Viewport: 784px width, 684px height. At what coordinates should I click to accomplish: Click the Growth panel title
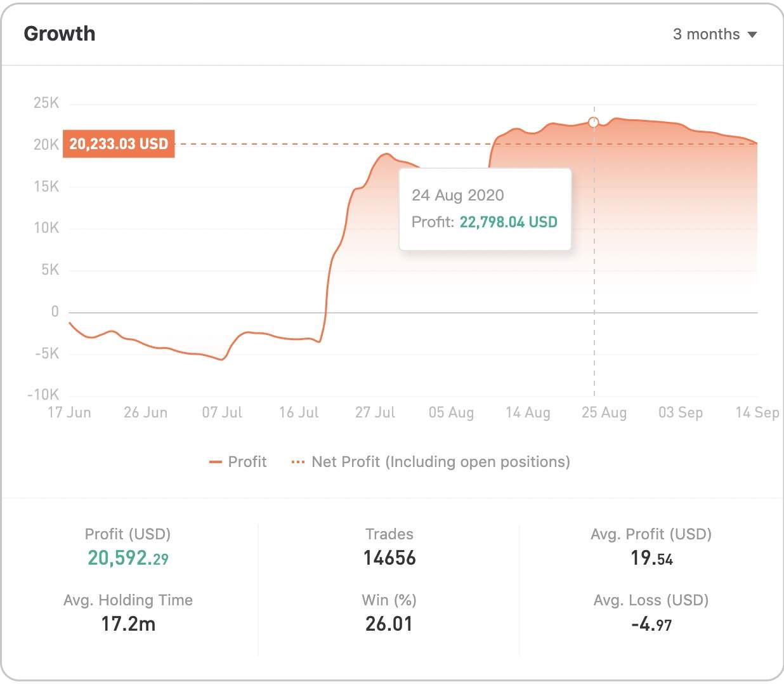(60, 34)
